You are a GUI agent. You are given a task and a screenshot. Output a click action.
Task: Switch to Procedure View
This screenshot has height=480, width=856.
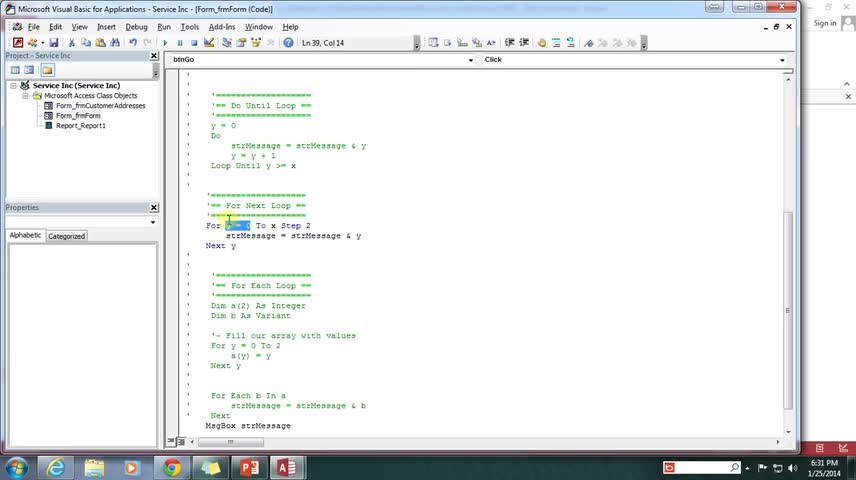[x=171, y=441]
